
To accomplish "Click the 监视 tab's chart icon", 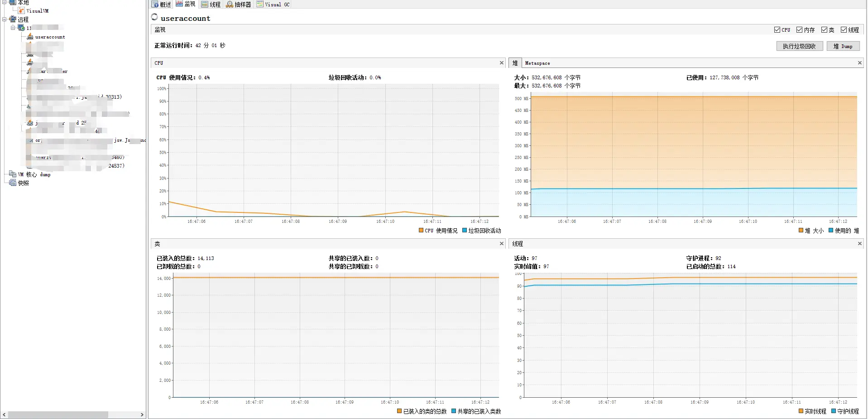I will [x=179, y=4].
